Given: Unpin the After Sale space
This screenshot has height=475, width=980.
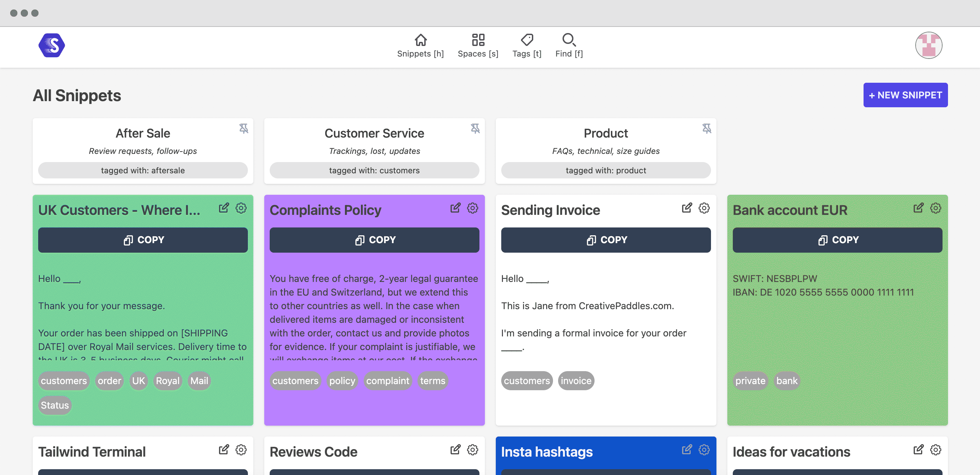Looking at the screenshot, I should click(x=243, y=129).
